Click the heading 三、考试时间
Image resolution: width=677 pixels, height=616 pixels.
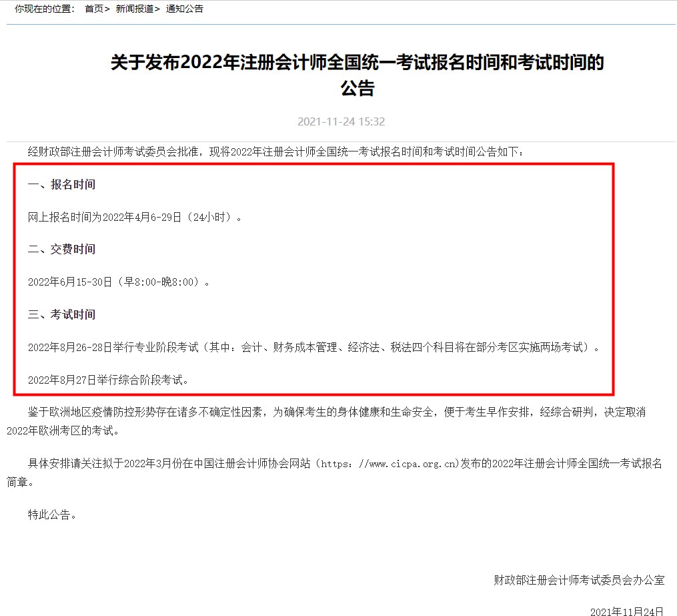click(x=61, y=314)
